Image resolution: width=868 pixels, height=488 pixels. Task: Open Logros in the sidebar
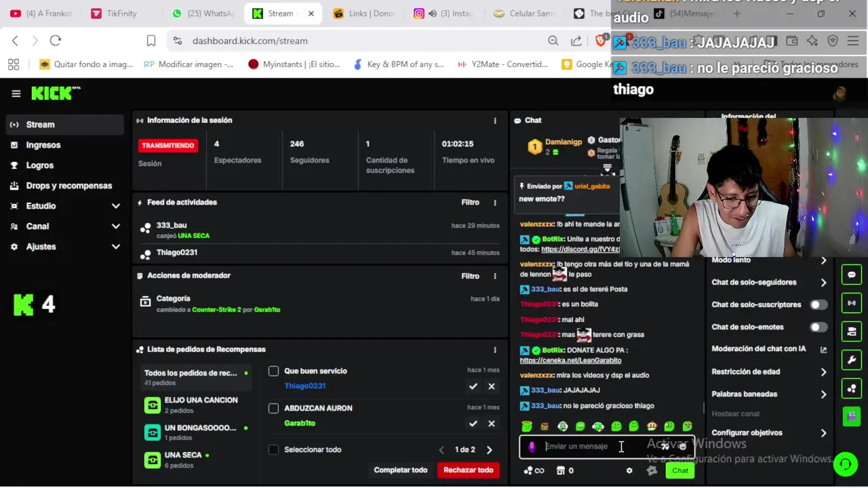pyautogui.click(x=65, y=165)
